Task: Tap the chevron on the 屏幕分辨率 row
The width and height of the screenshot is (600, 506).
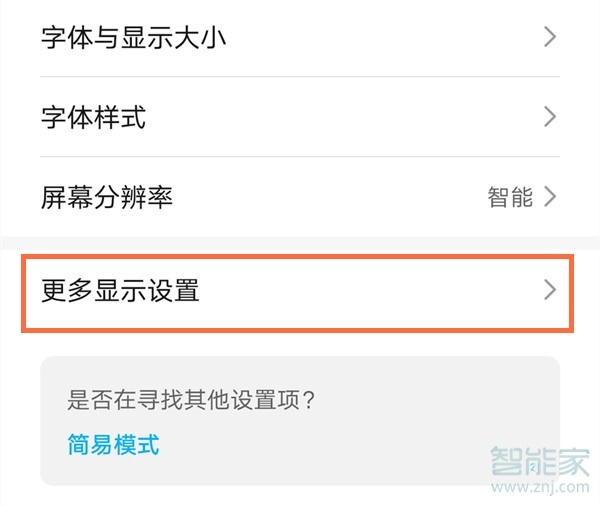Action: (549, 197)
